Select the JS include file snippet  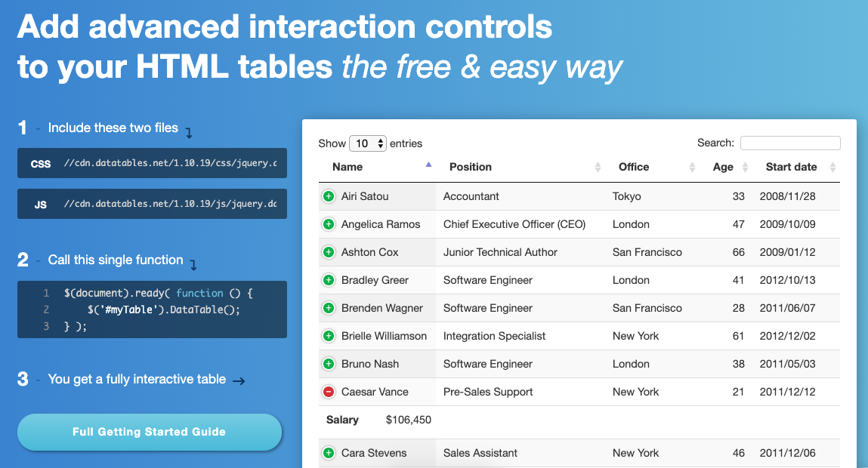pos(151,203)
